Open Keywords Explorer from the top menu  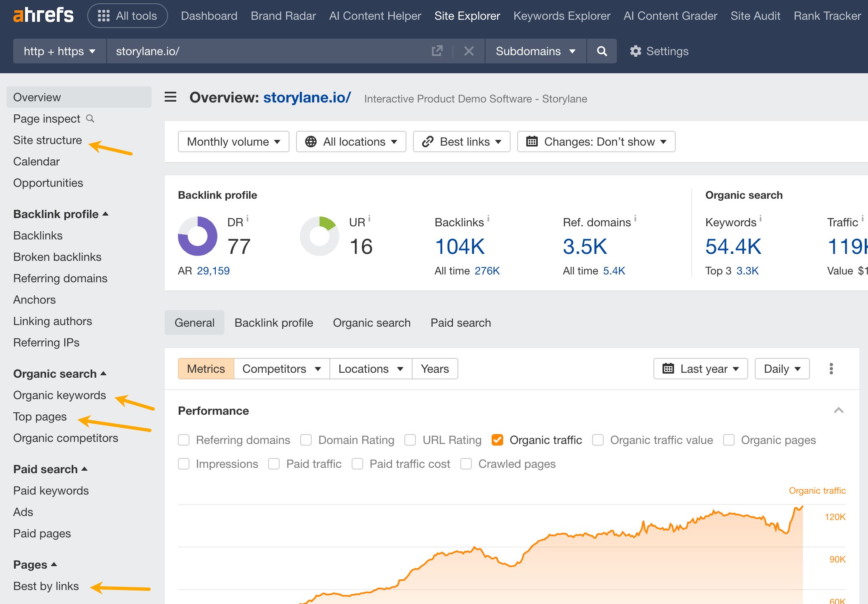click(562, 16)
